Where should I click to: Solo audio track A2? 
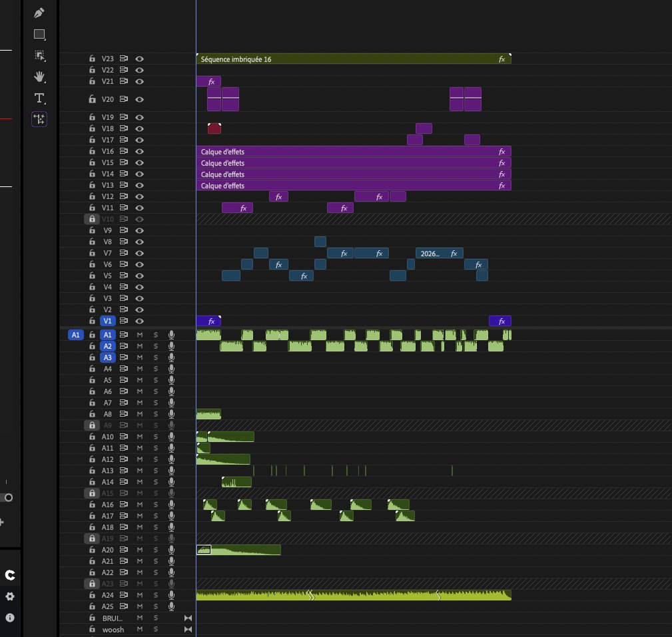pos(155,345)
